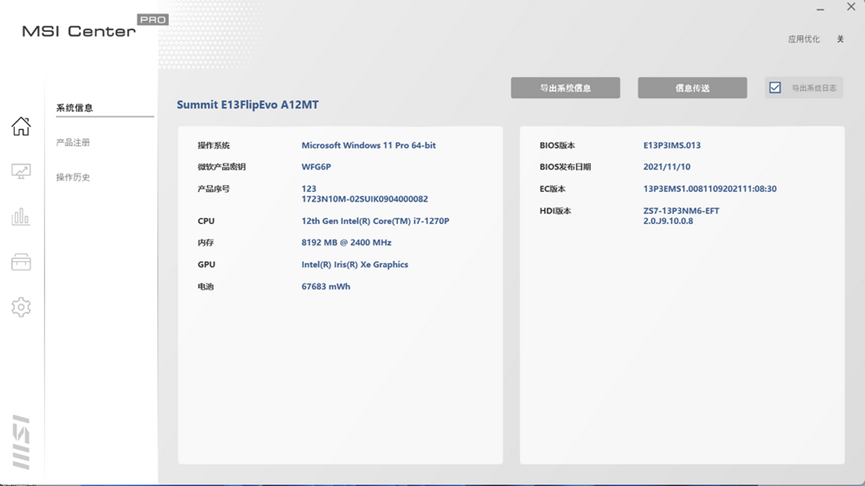Open the settings gear icon

pyautogui.click(x=21, y=307)
